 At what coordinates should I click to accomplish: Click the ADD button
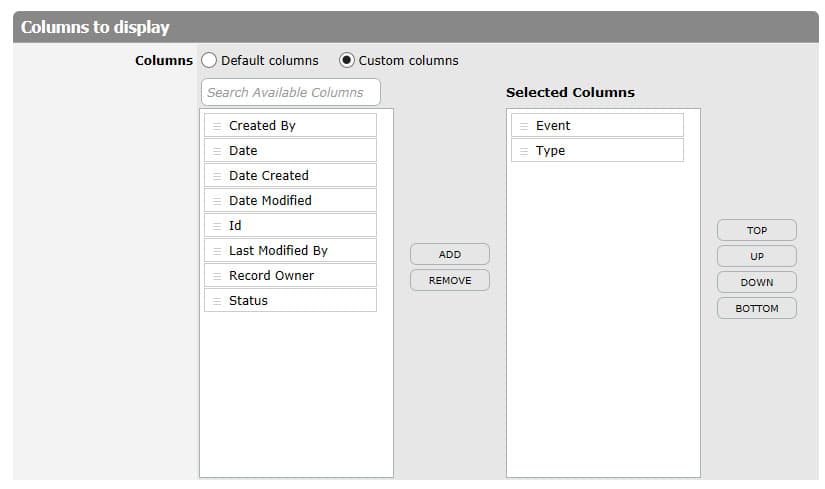(x=450, y=254)
